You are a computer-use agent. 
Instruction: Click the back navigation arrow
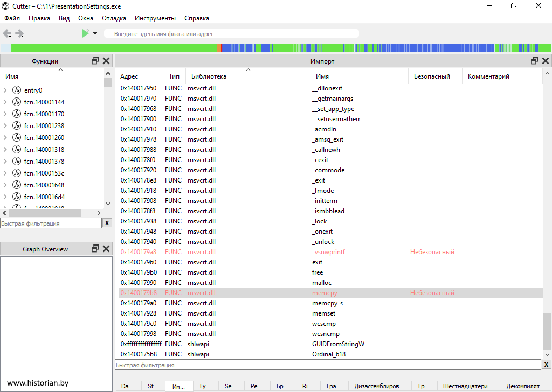pyautogui.click(x=7, y=33)
